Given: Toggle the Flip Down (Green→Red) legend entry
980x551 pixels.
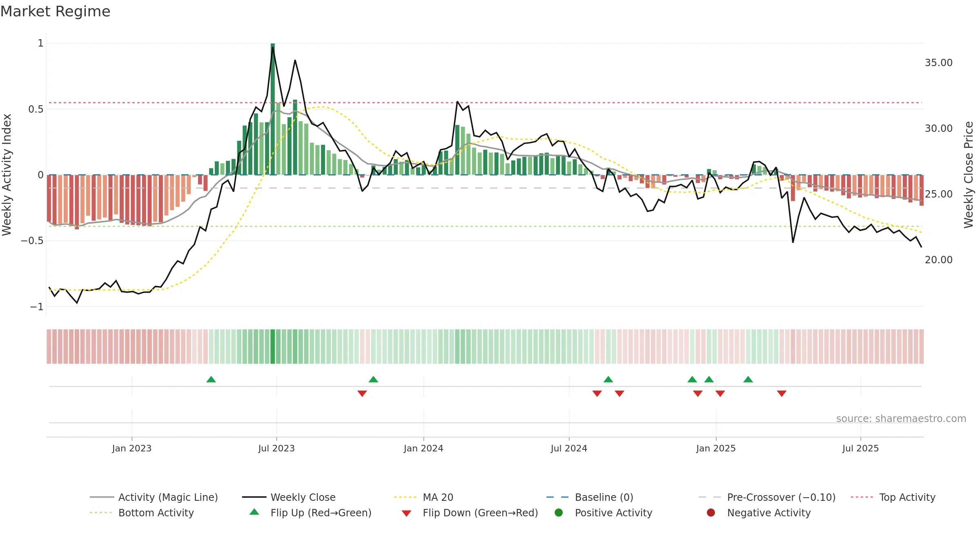Looking at the screenshot, I should 470,513.
